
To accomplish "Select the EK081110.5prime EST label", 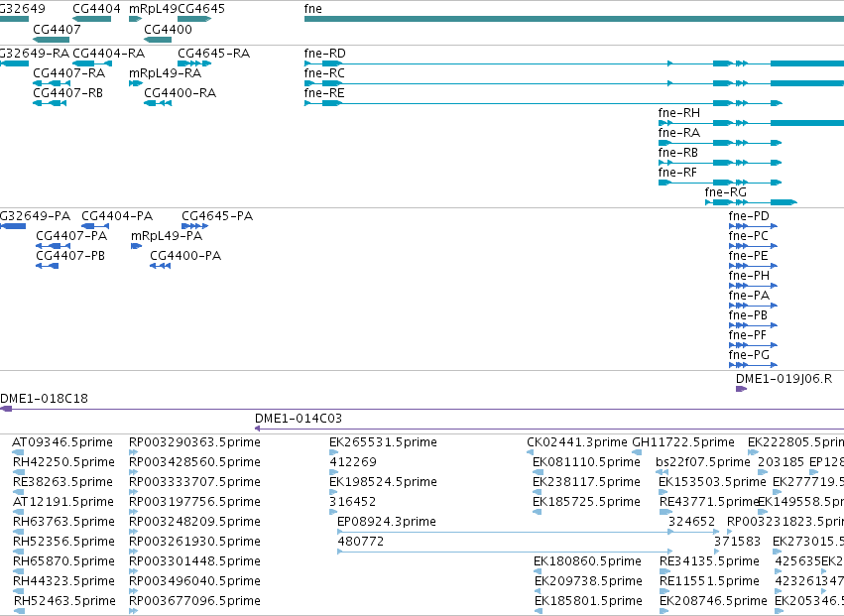I will point(587,462).
